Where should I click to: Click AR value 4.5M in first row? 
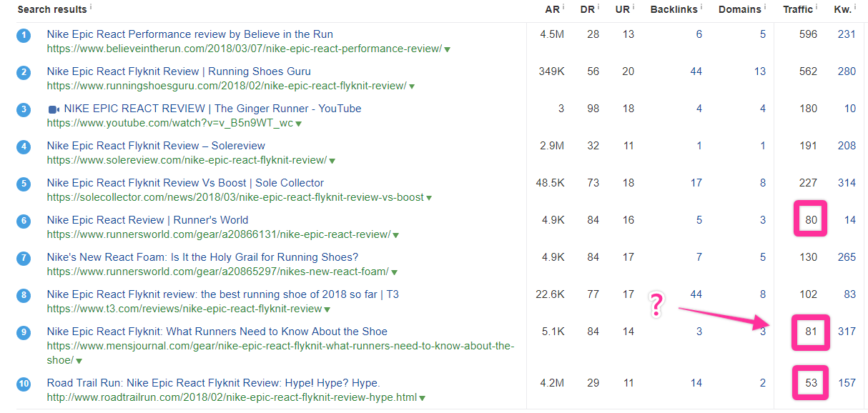tap(552, 34)
